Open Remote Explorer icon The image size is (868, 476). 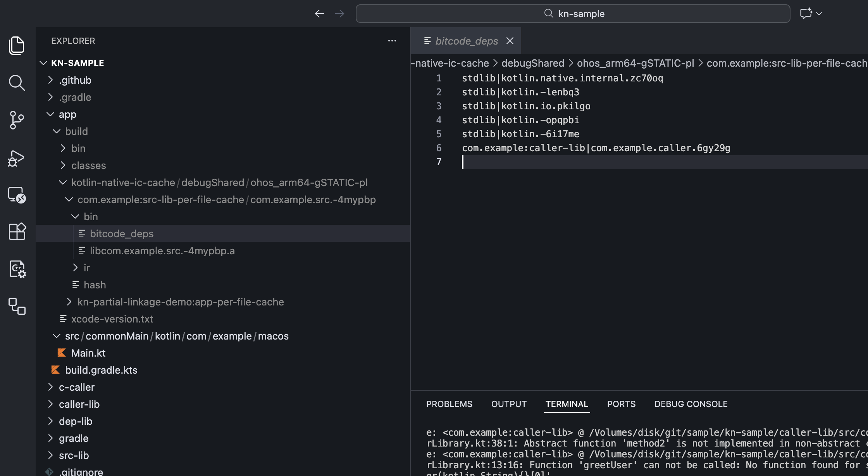[17, 195]
